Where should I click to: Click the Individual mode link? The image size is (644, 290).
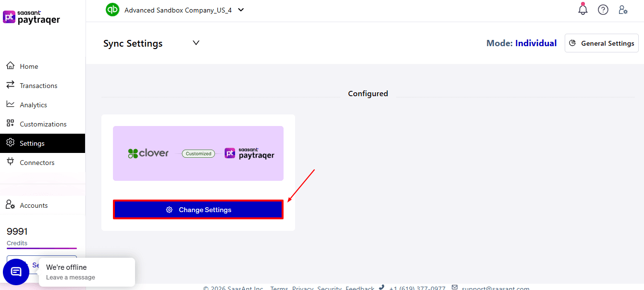536,43
